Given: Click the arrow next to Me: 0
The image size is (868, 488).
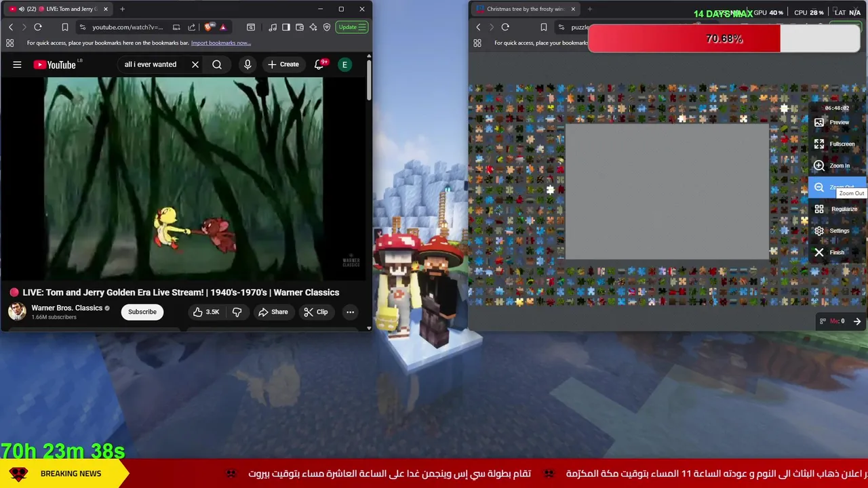Looking at the screenshot, I should (857, 321).
